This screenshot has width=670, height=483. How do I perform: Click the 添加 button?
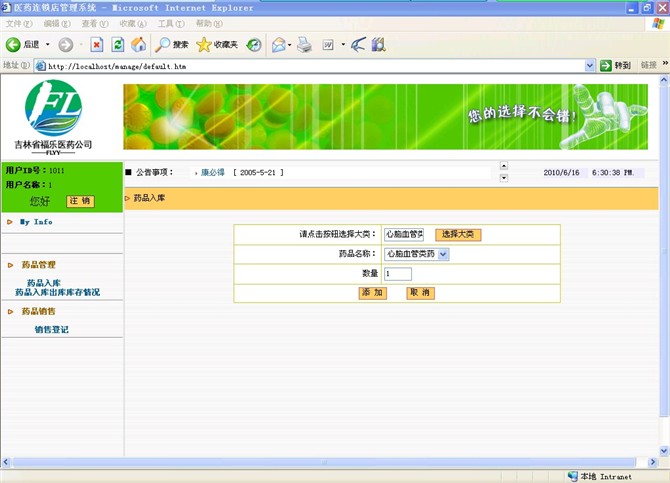(x=372, y=293)
